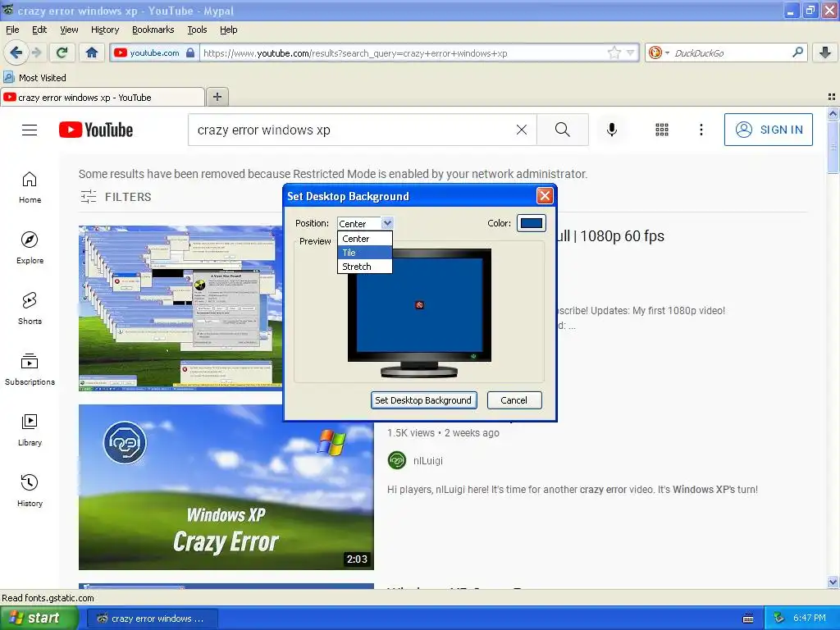Click the system tray icon beside the clock

pyautogui.click(x=779, y=618)
